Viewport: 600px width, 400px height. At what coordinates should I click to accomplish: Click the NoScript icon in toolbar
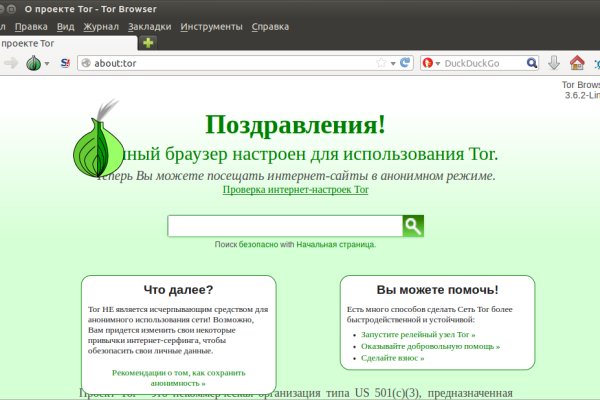pos(66,63)
